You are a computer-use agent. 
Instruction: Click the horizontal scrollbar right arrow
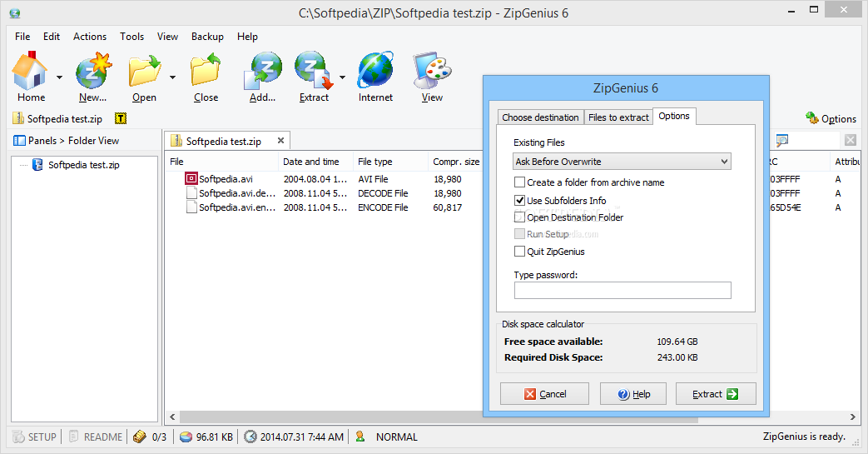pos(852,417)
